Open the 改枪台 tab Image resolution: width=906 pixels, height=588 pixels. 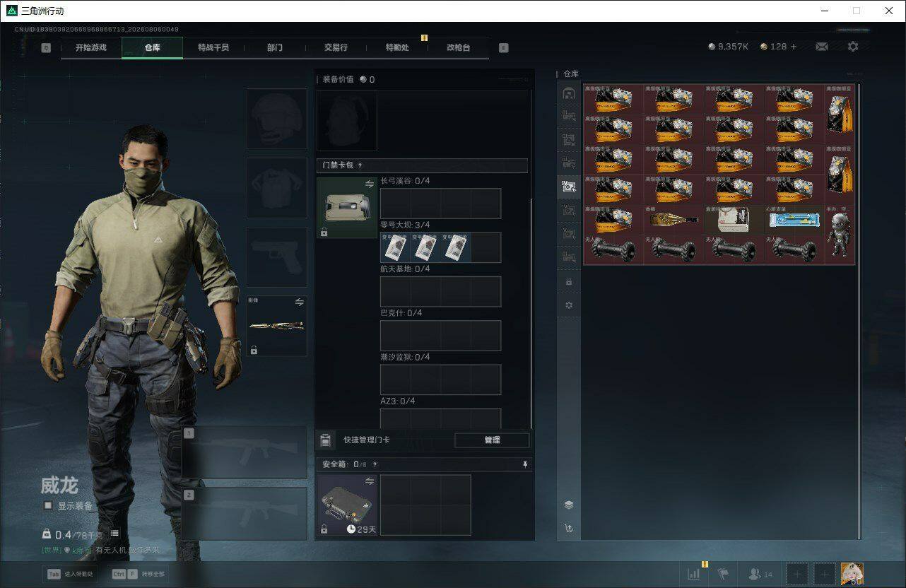[x=458, y=47]
